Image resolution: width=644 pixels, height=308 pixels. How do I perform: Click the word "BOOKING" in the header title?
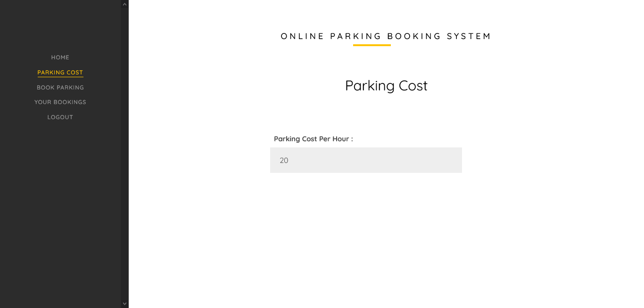(x=414, y=36)
